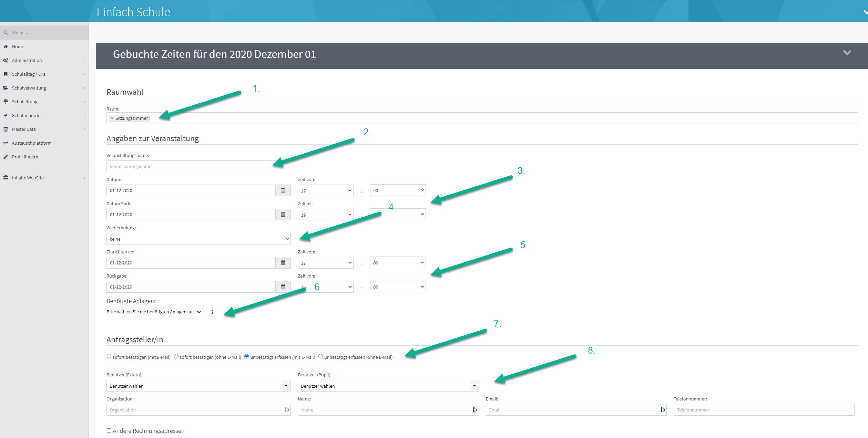Open Benutzer (Pupil) user dropdown
The height and width of the screenshot is (438, 868).
tap(388, 386)
